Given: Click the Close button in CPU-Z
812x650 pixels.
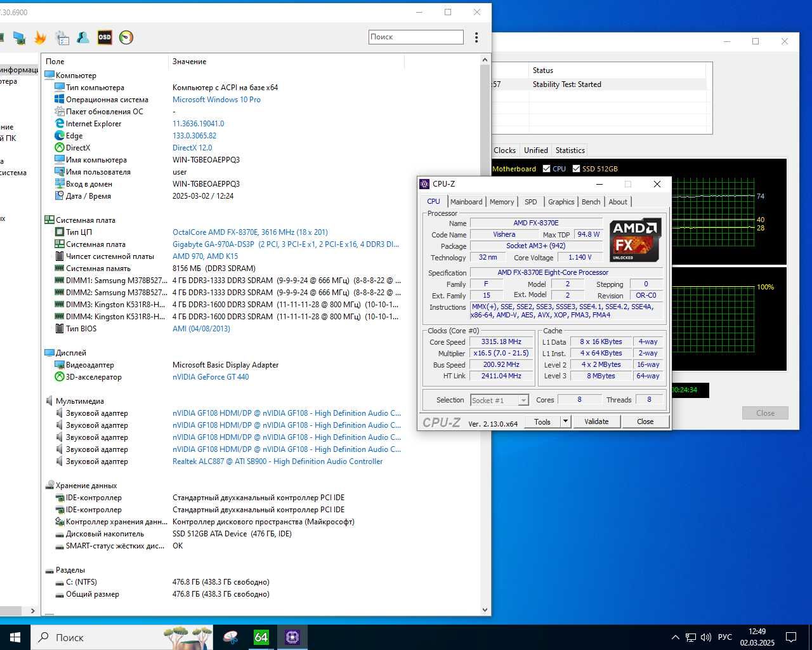Looking at the screenshot, I should tap(645, 421).
